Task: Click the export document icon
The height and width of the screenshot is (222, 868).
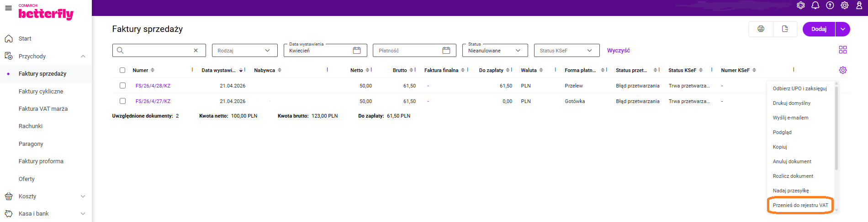Action: pyautogui.click(x=785, y=29)
